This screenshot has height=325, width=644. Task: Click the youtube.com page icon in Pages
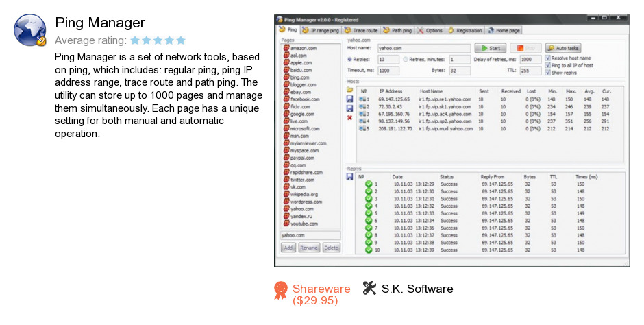click(286, 224)
